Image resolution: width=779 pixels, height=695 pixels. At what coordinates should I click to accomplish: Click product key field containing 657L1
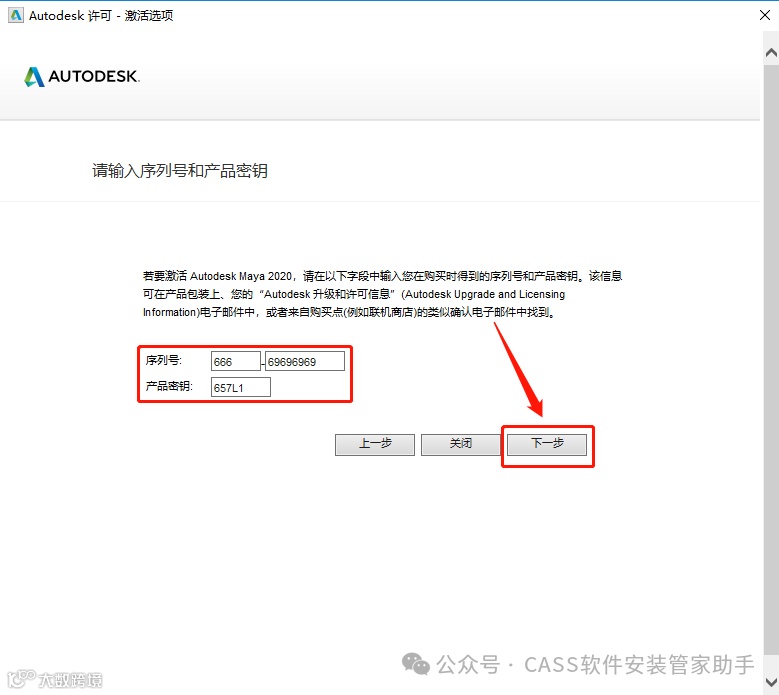point(240,387)
